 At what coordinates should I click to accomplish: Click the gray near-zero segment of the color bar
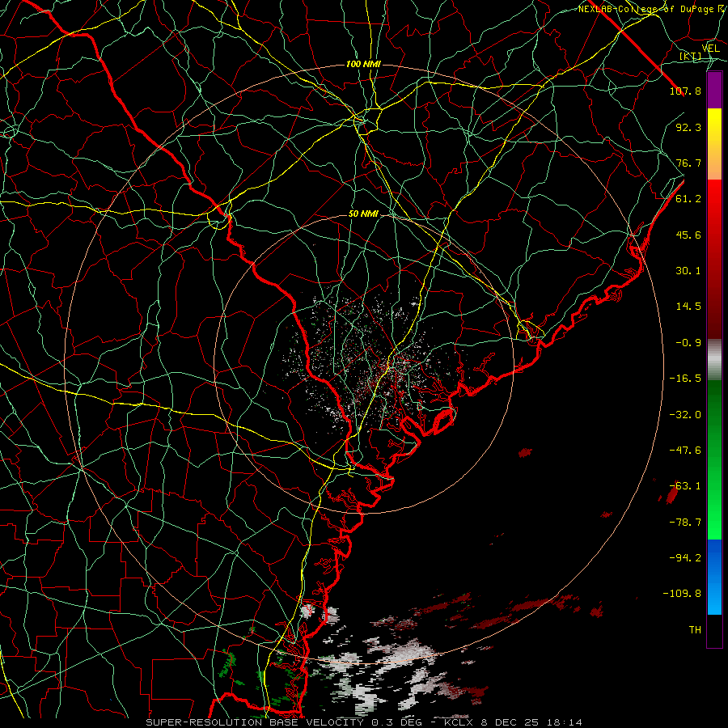tap(714, 360)
